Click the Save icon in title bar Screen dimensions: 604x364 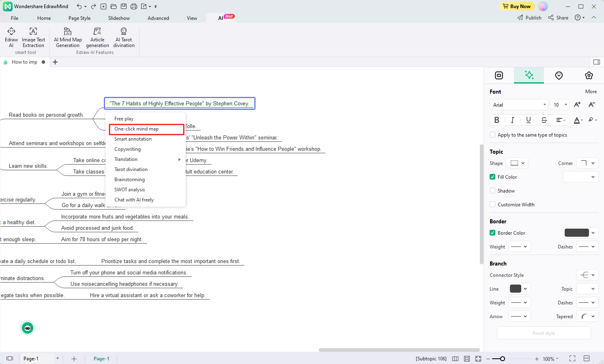tap(124, 6)
